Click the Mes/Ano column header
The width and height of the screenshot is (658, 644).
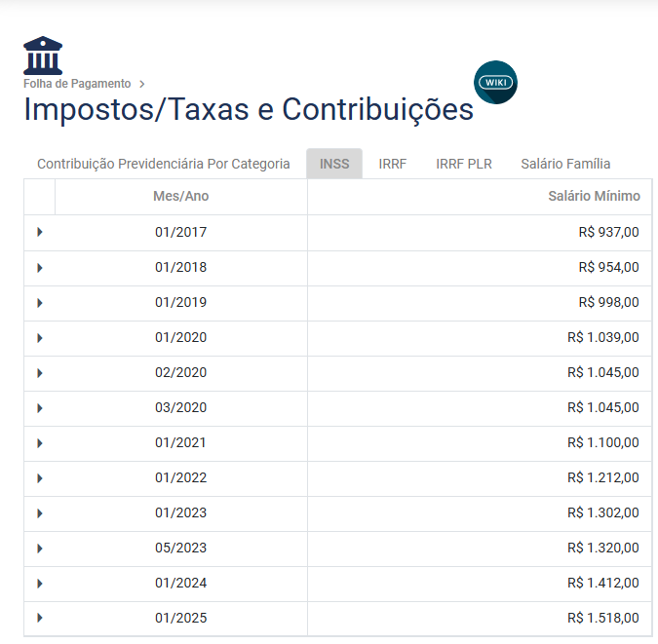pos(181,197)
